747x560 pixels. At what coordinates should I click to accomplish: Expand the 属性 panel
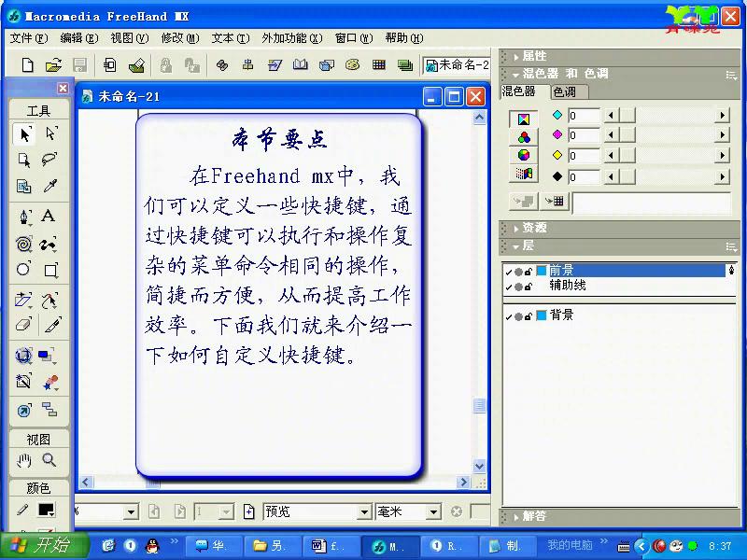point(516,57)
